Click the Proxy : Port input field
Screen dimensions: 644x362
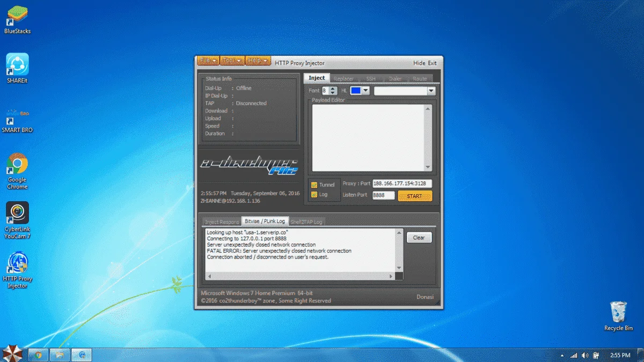pyautogui.click(x=402, y=183)
